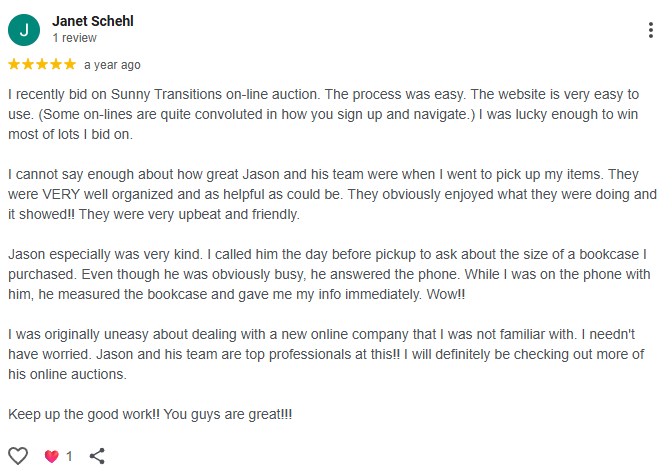Click the third gold rating star
This screenshot has height=475, width=669.
click(x=42, y=64)
